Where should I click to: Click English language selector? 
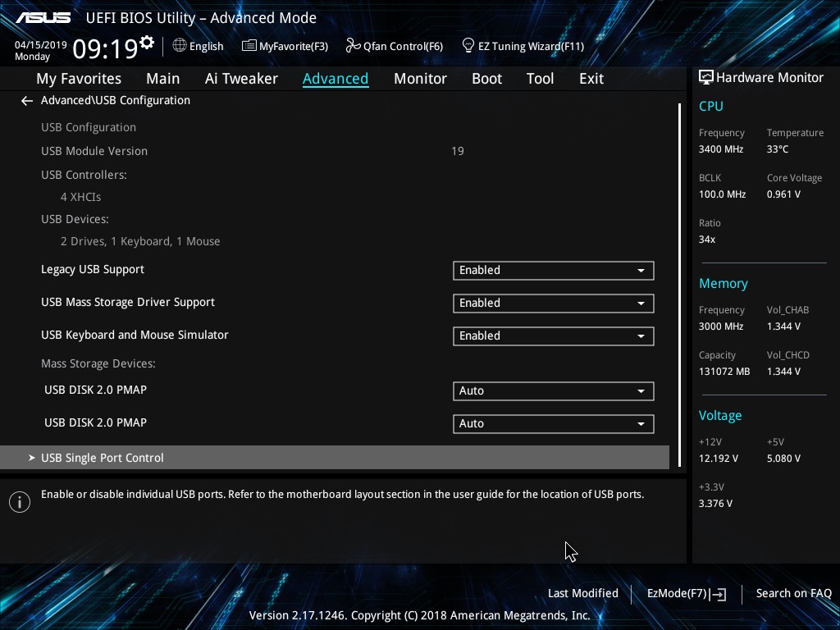(x=206, y=47)
